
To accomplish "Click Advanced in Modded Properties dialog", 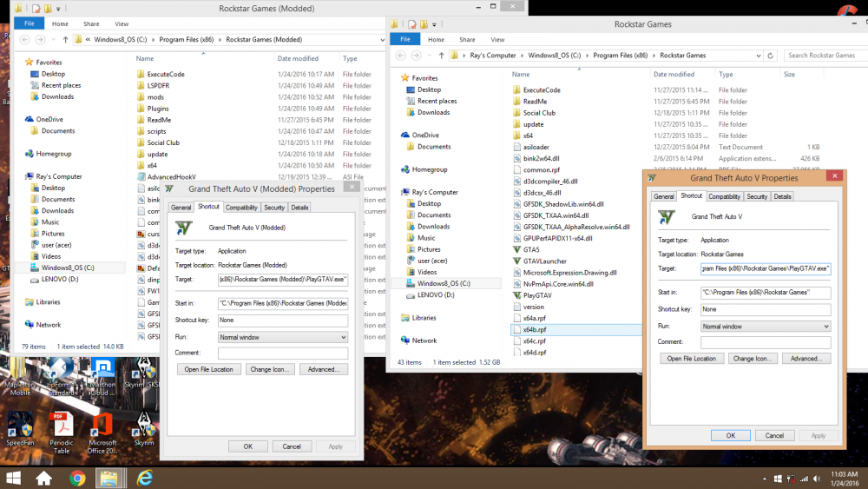I will [x=323, y=369].
